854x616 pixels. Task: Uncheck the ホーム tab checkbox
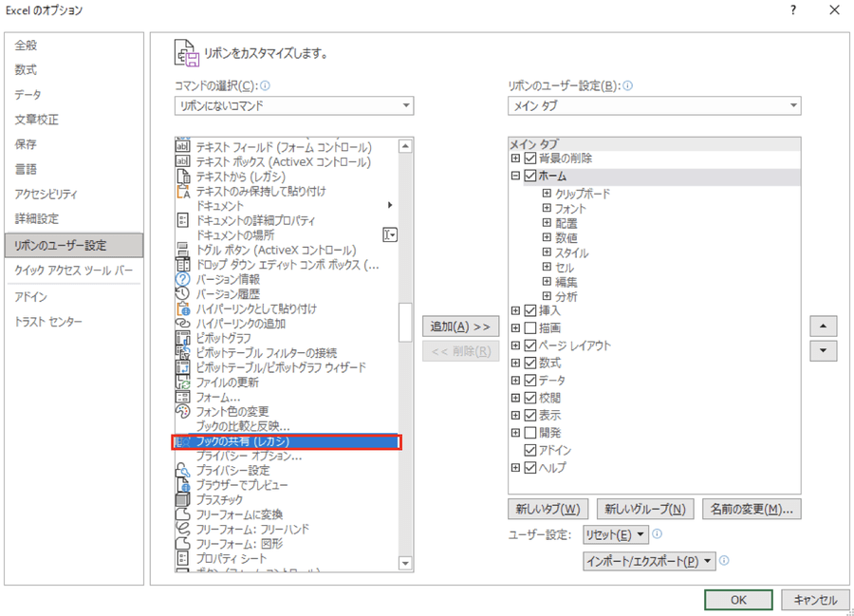pyautogui.click(x=529, y=176)
